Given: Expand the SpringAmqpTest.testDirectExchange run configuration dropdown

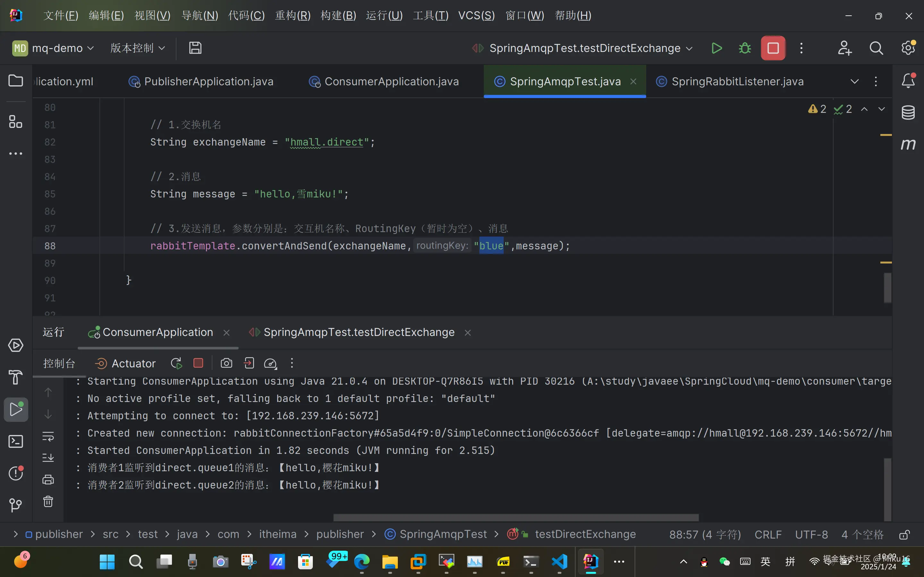Looking at the screenshot, I should click(x=689, y=48).
